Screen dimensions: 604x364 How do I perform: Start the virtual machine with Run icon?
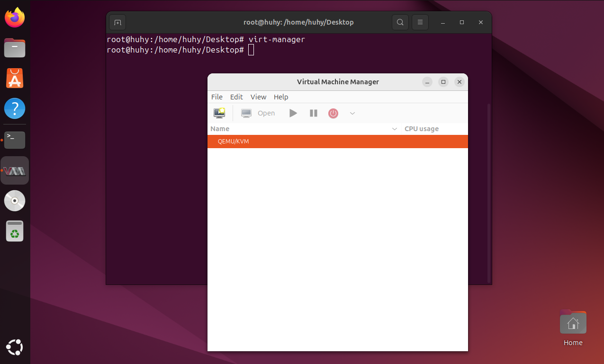tap(293, 113)
